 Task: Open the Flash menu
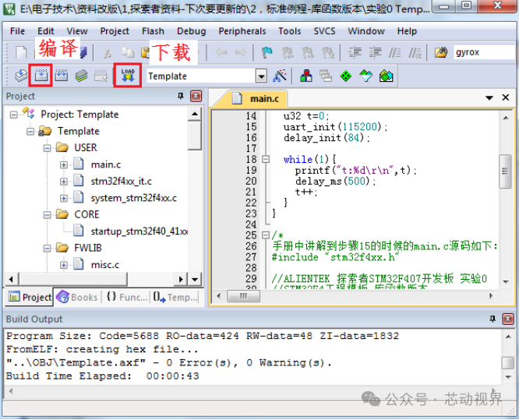(x=153, y=31)
